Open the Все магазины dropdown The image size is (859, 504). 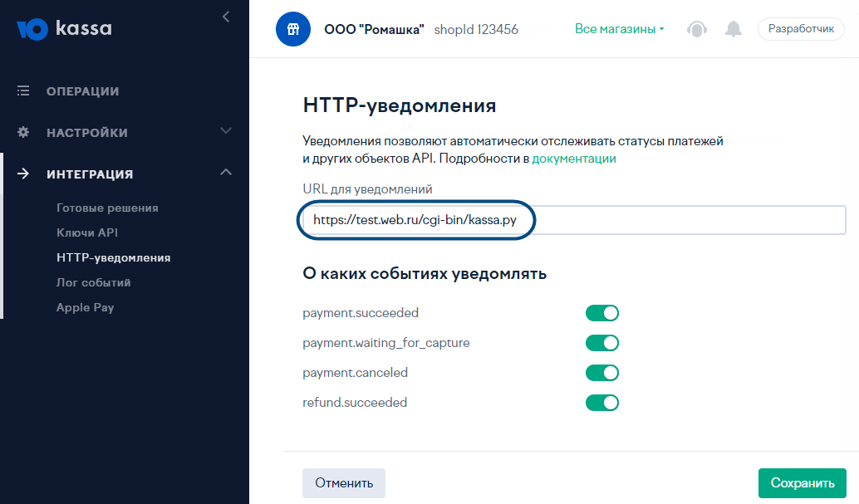coord(620,29)
